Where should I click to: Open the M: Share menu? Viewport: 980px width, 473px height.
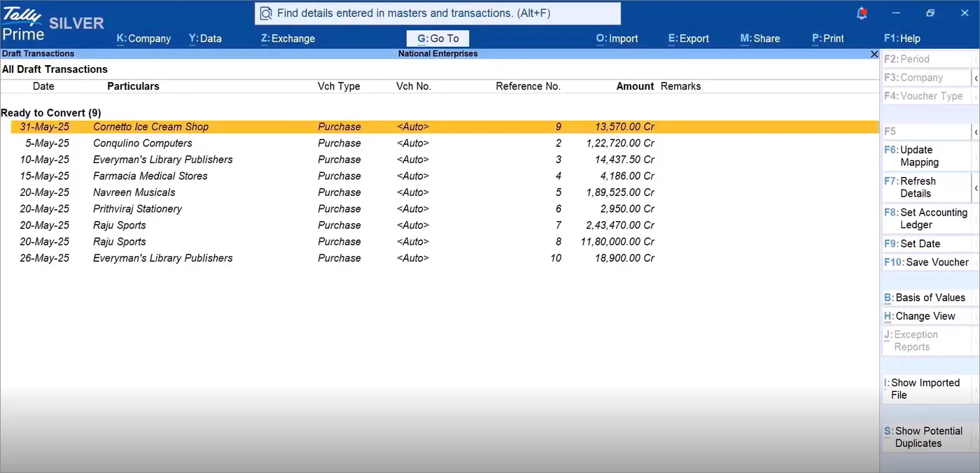[x=762, y=38]
